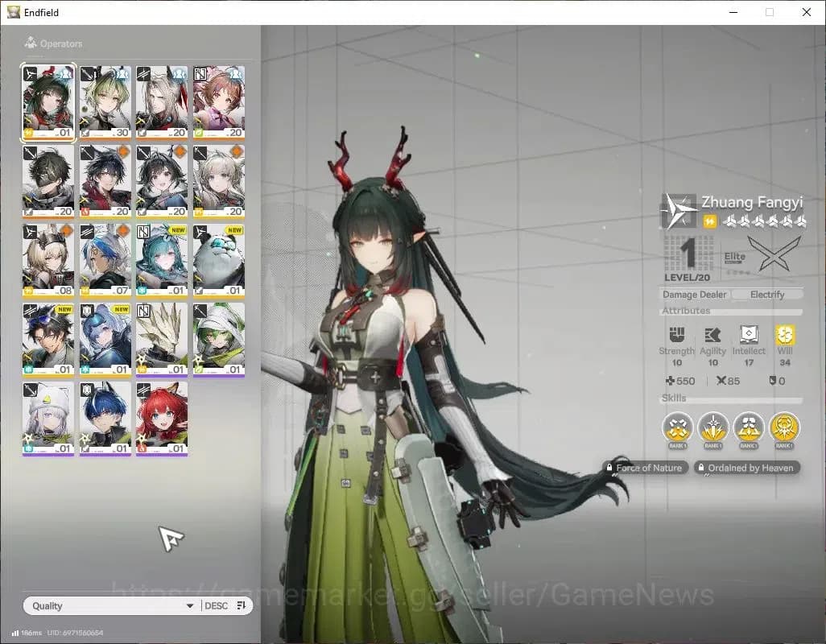Select the dark-haired operator with the red scarf
The image size is (826, 644).
[x=105, y=182]
